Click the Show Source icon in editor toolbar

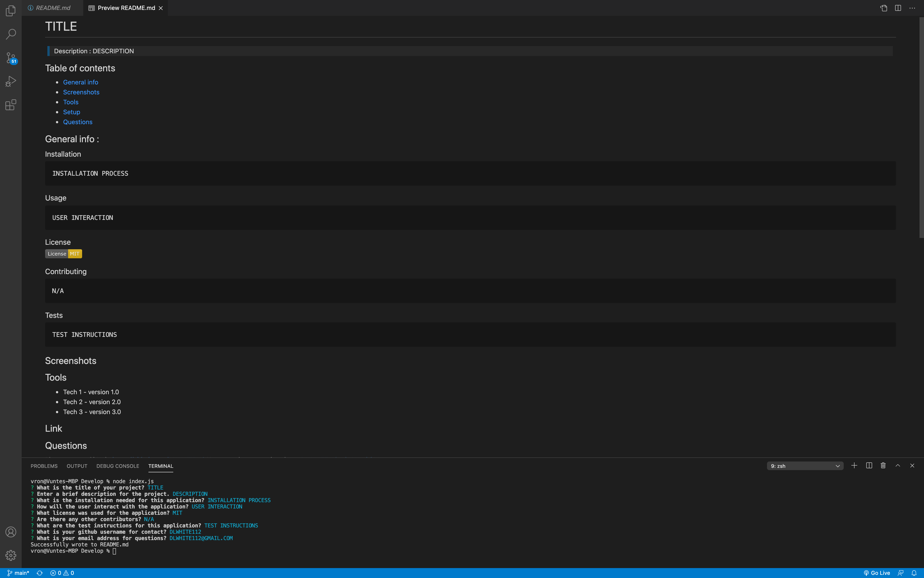(x=884, y=8)
